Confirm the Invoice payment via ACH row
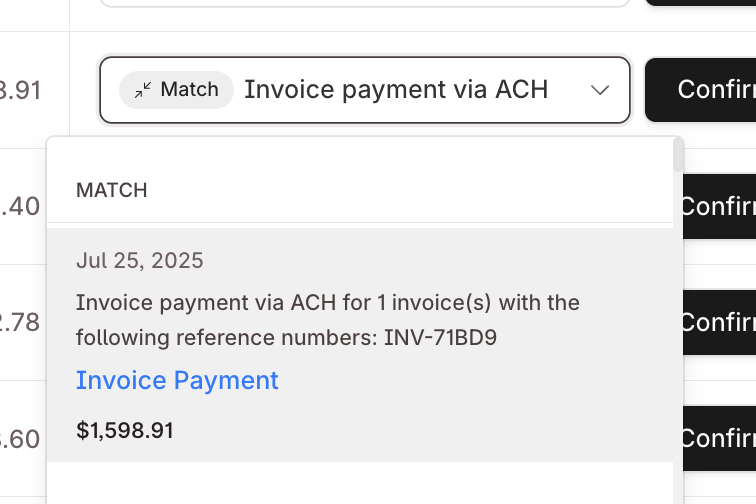This screenshot has height=504, width=756. 702,90
